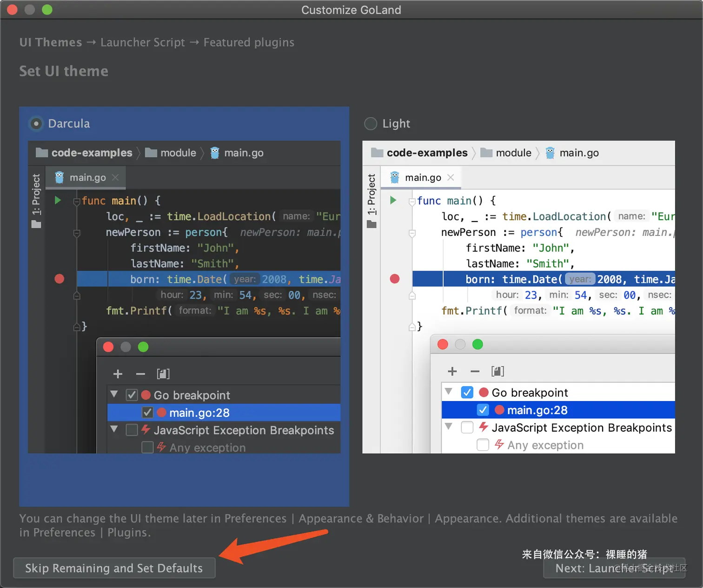Click the main.go editor tab in Darcula preview
The image size is (703, 588).
pyautogui.click(x=86, y=178)
